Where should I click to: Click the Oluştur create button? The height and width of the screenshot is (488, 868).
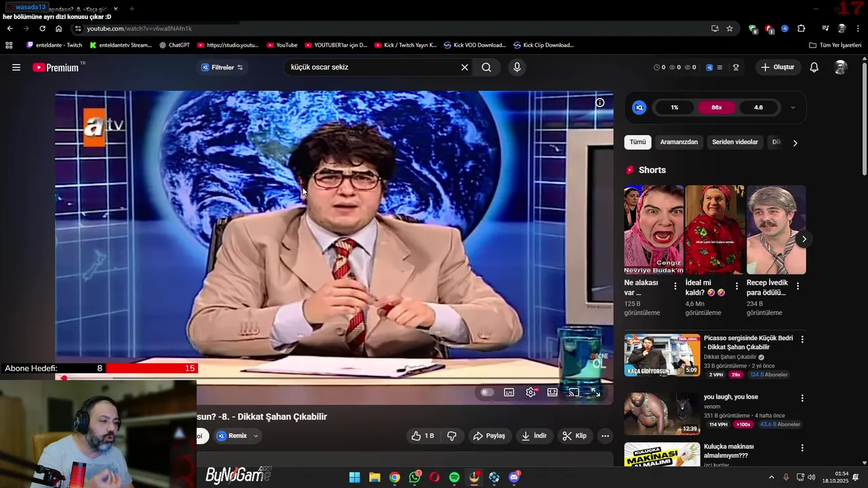778,67
